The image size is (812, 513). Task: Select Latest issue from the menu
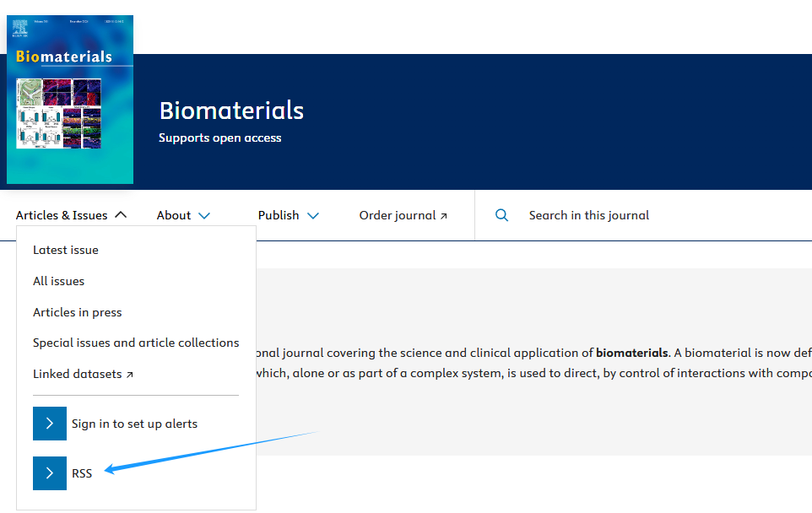[x=66, y=250]
